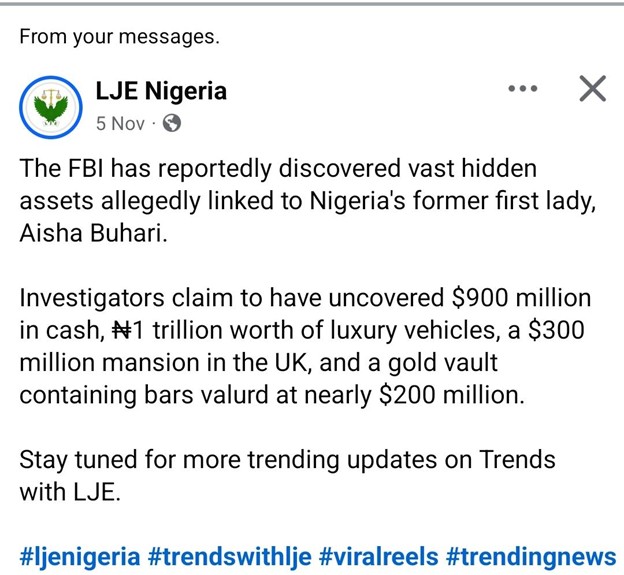Click the 5 Nov post timestamp

point(120,124)
